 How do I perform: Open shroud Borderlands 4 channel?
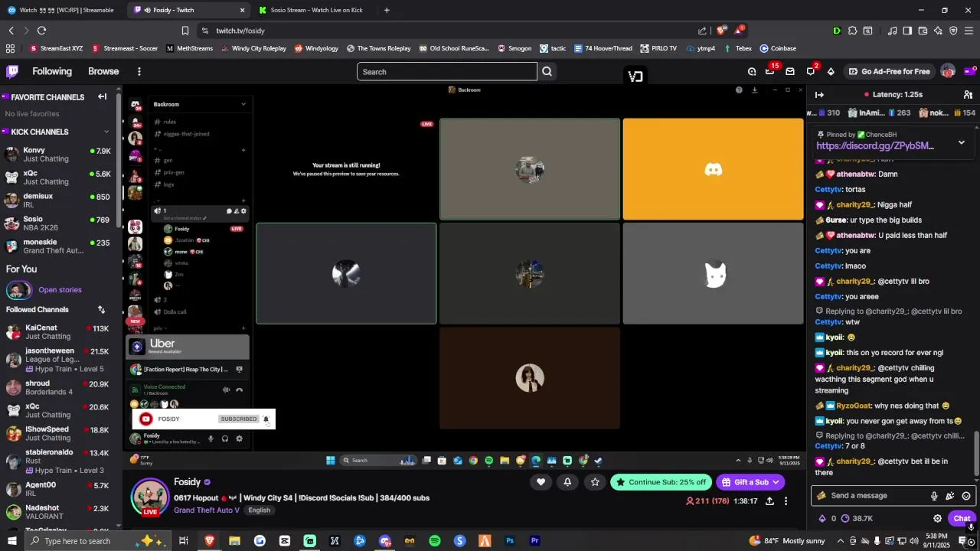click(57, 388)
